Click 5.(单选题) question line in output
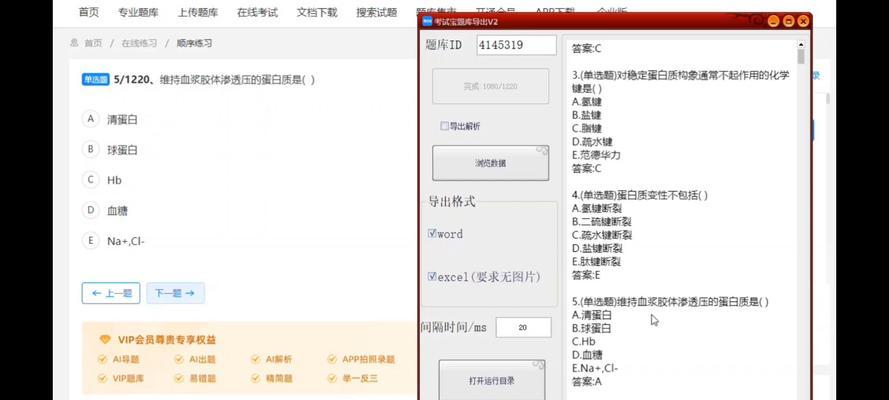The height and width of the screenshot is (400, 889). click(671, 302)
